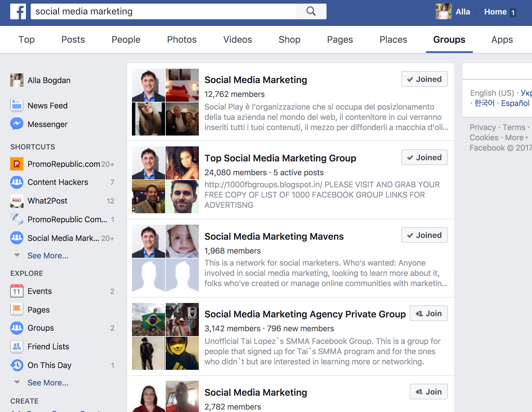Click What2Post shortcut icon
The width and height of the screenshot is (532, 412).
[x=17, y=201]
